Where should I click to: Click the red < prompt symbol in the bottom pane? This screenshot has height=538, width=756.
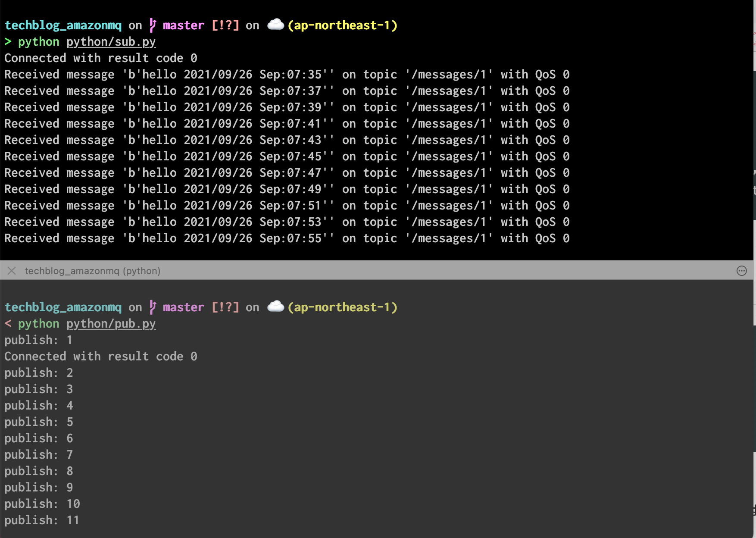tap(8, 324)
